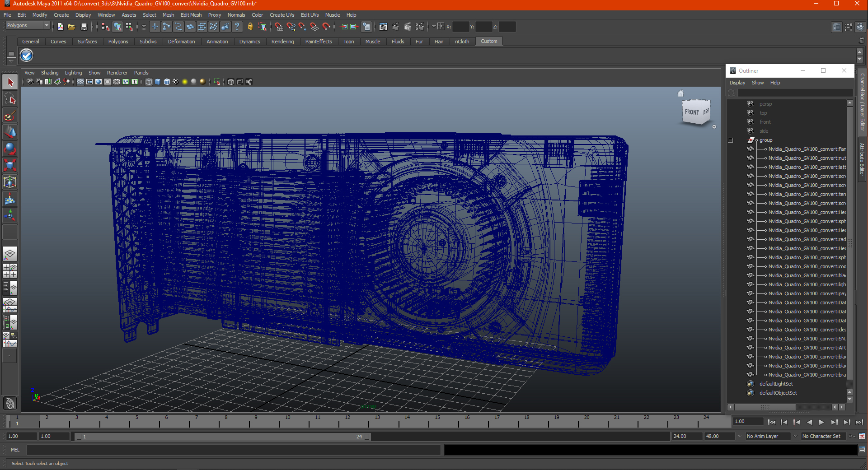Switch to four view layout
868x470 pixels.
click(10, 271)
